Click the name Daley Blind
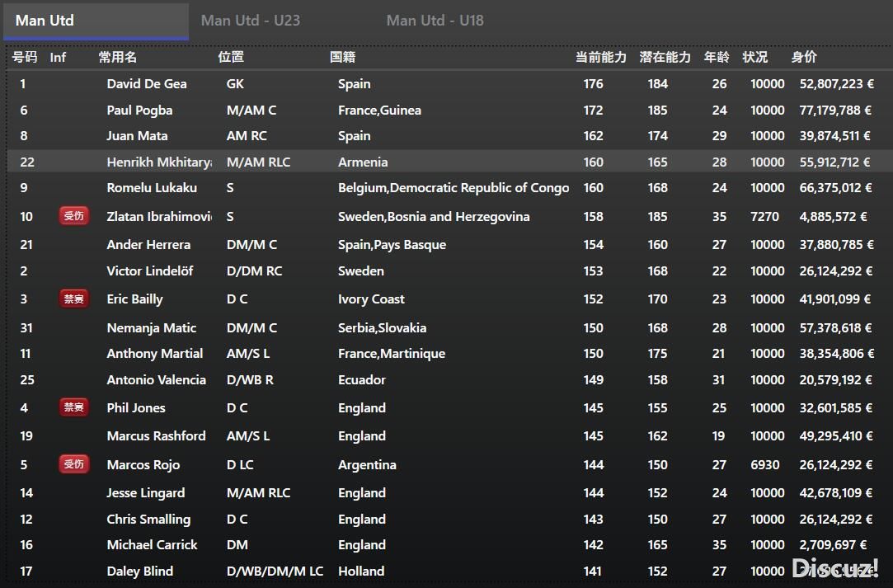This screenshot has width=893, height=588. pos(140,571)
